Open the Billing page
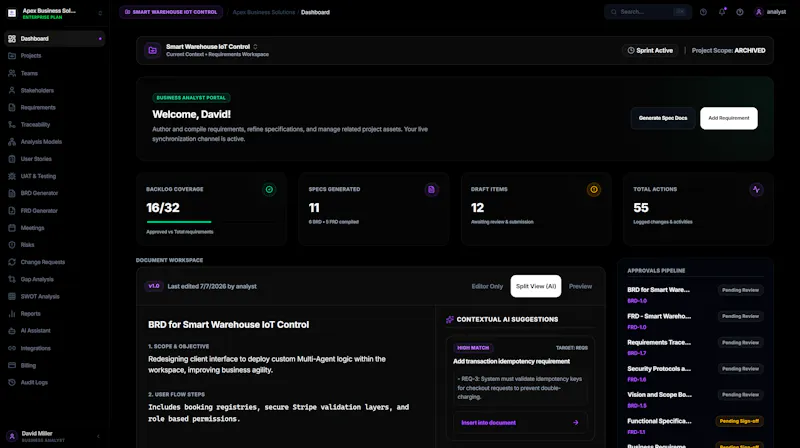The image size is (800, 448). (54, 365)
